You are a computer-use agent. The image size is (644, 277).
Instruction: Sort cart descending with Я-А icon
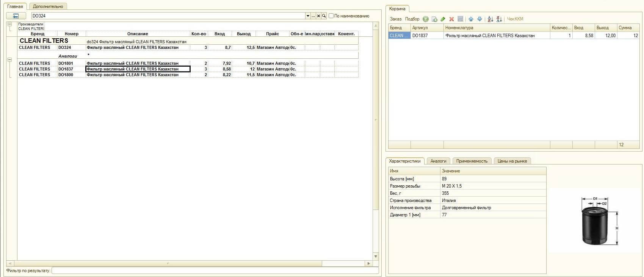(x=499, y=19)
